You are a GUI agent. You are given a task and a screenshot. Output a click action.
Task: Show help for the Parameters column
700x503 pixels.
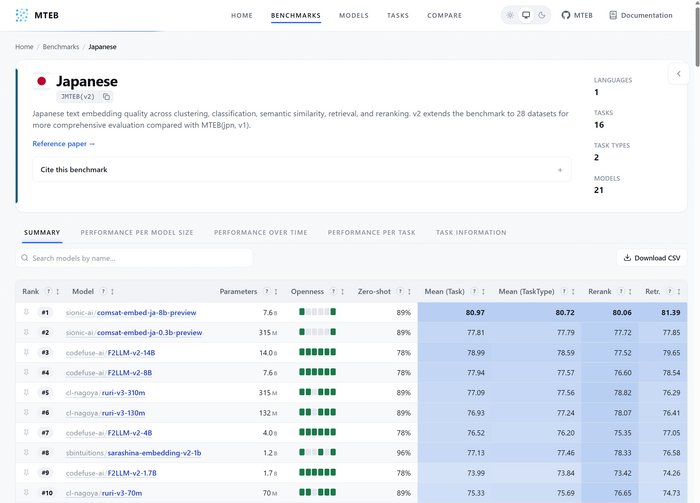(267, 291)
